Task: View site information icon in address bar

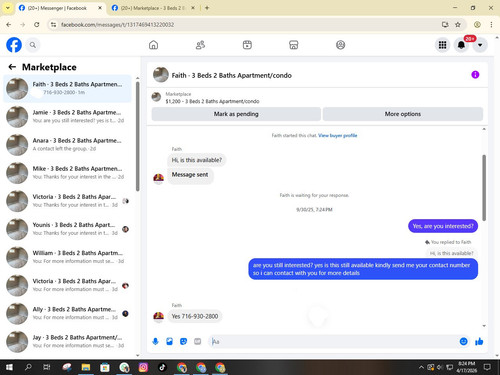Action: pos(53,25)
